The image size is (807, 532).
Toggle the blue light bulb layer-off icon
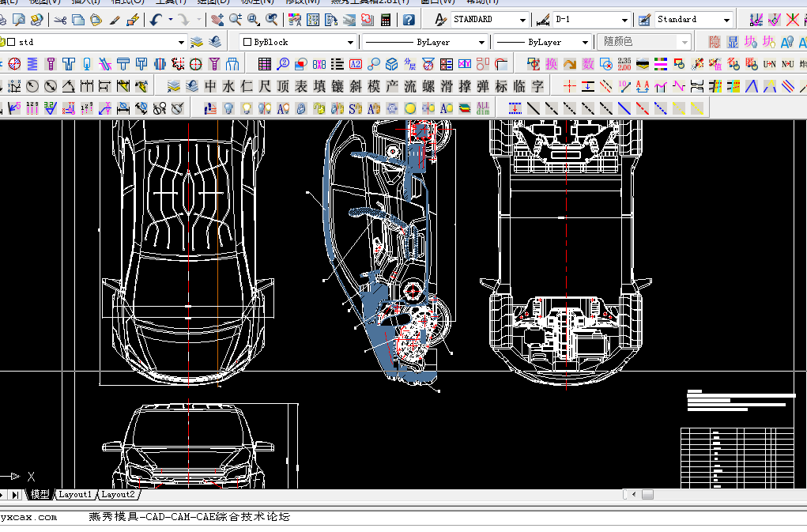(228, 108)
